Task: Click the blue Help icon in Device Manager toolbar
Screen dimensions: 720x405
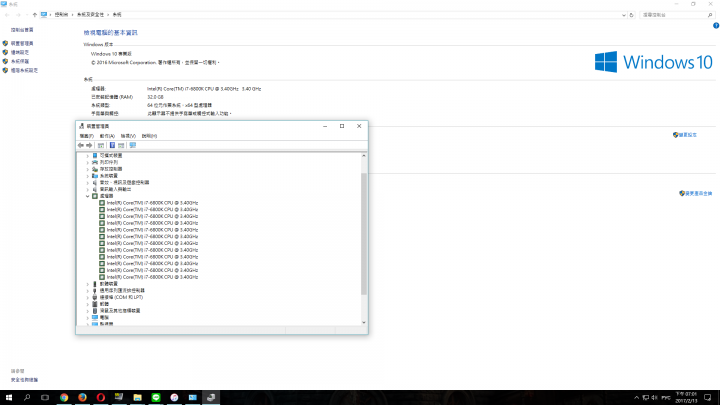Action: [112, 145]
